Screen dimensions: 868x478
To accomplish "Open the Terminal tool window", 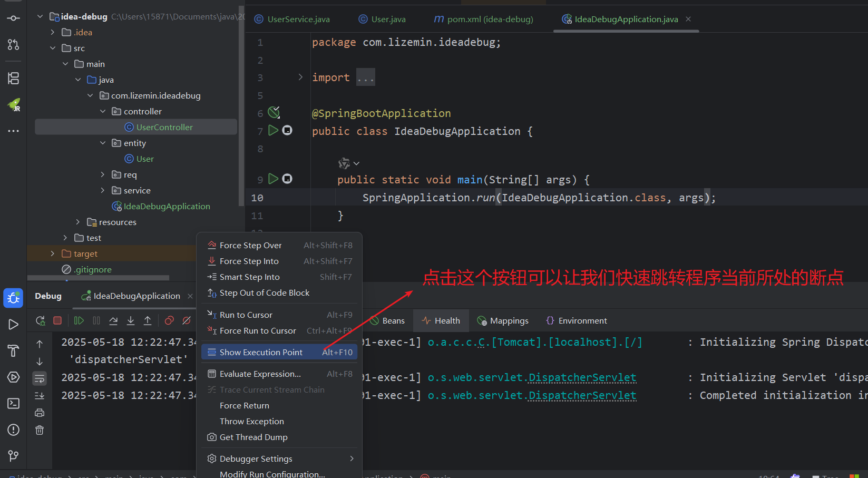I will tap(13, 404).
